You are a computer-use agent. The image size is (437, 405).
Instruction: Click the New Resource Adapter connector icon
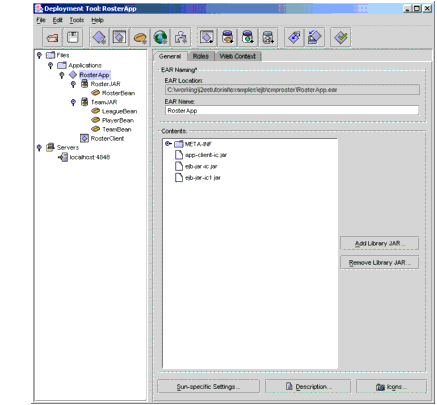(181, 37)
